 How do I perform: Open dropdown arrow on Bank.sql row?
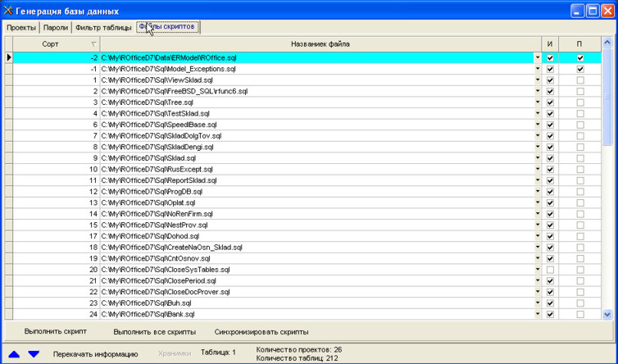538,314
